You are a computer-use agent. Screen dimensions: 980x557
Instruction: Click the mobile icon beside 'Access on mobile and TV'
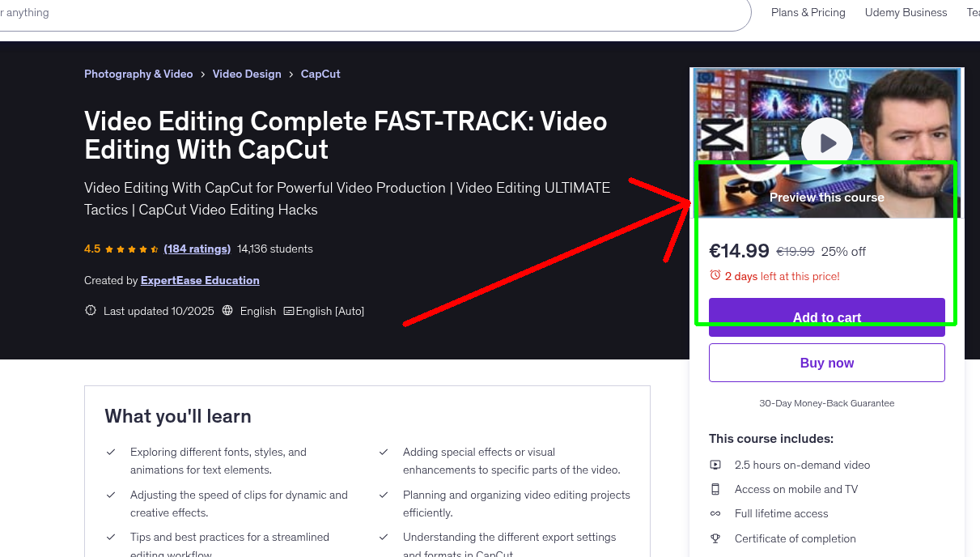pyautogui.click(x=715, y=489)
